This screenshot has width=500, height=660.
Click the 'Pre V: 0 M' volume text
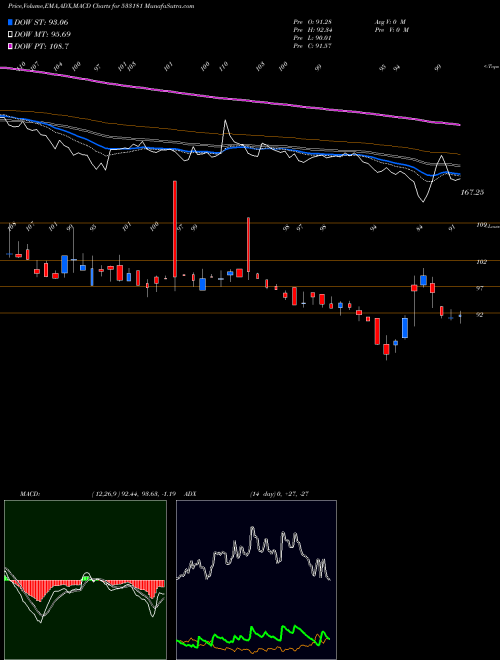(x=391, y=30)
